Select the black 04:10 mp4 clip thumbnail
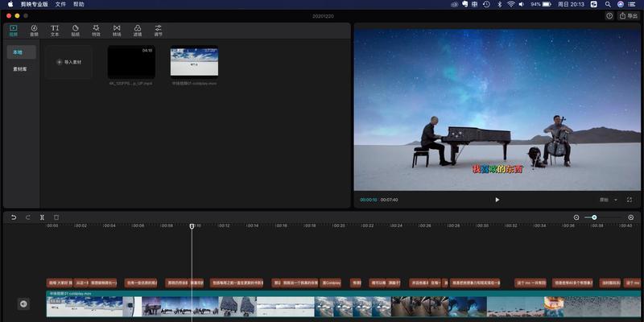The width and height of the screenshot is (644, 322). (x=131, y=62)
